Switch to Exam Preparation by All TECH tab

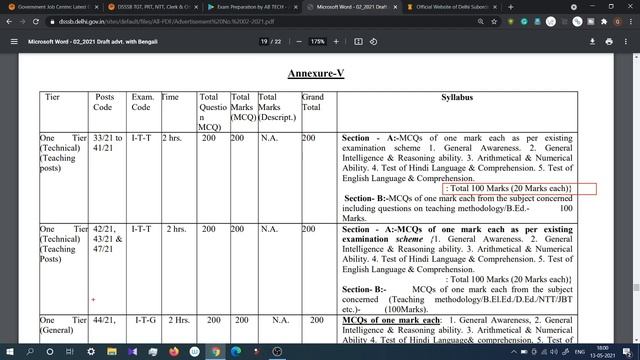(252, 7)
